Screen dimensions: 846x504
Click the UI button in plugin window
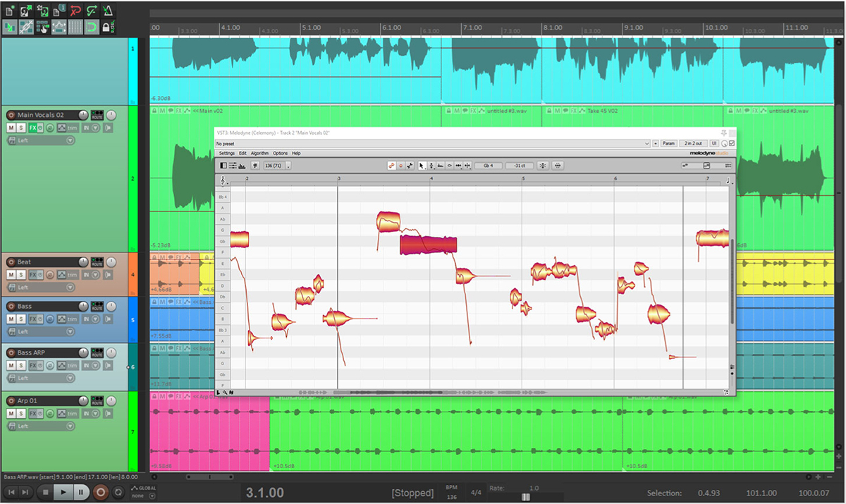(714, 143)
